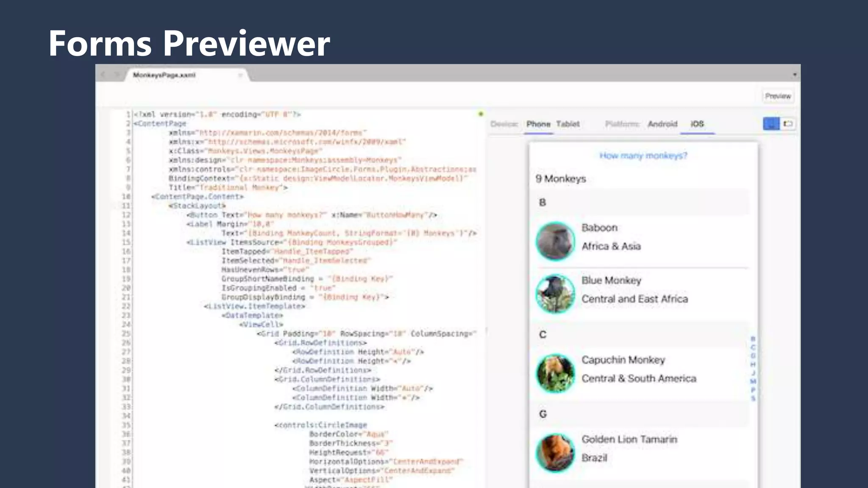Click the Grid Padding code line
The image size is (868, 488).
(x=367, y=334)
